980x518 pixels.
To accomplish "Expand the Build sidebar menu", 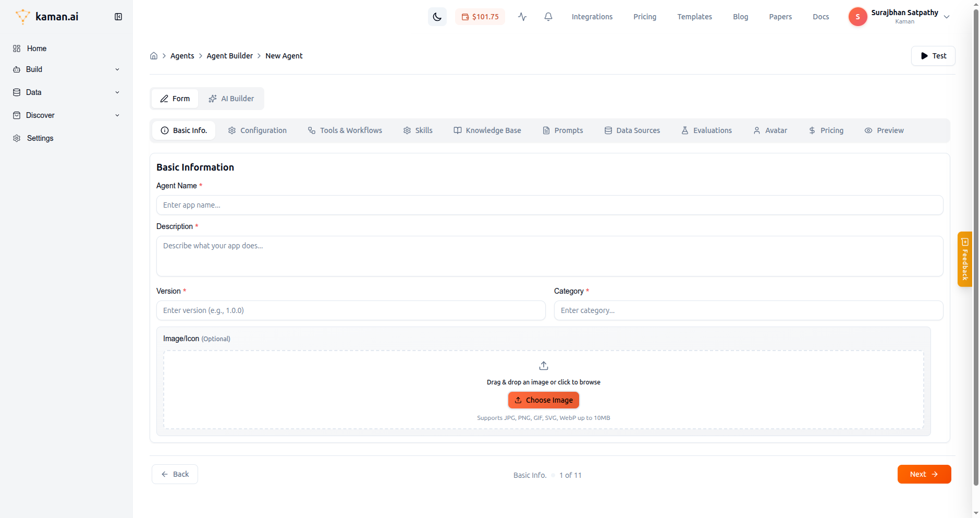I will tap(66, 69).
